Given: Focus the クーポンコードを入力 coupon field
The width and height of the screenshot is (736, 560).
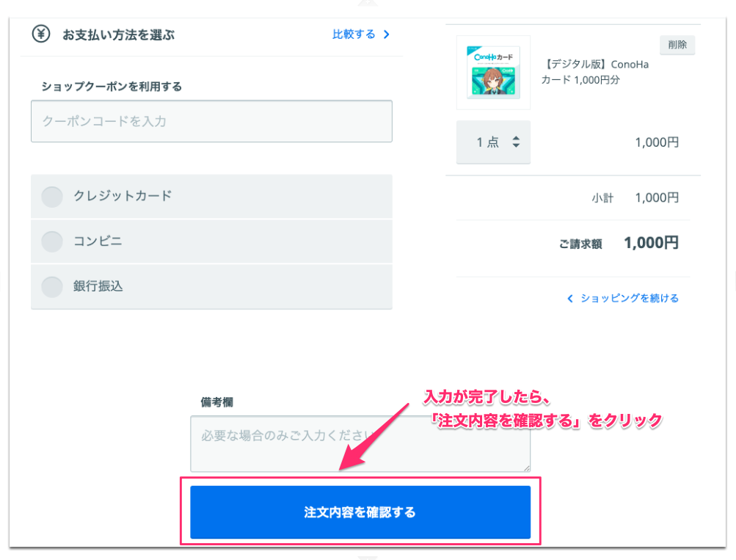Looking at the screenshot, I should (211, 121).
